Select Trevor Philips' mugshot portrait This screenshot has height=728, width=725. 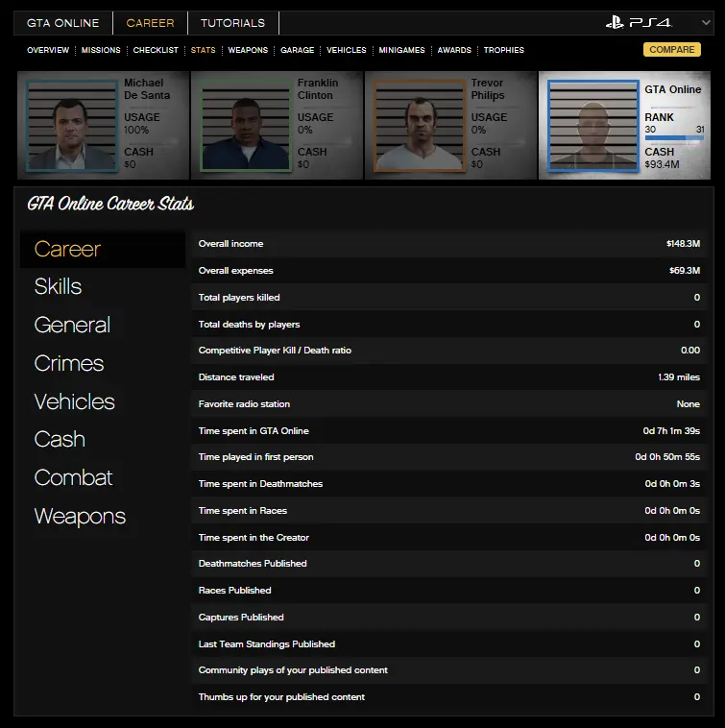[x=420, y=125]
